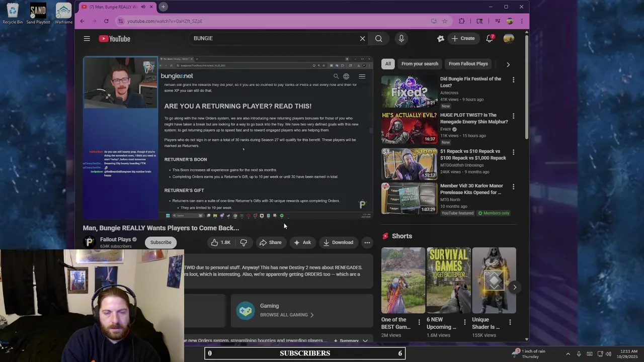Open options for Did Bungie Fix video

(513, 80)
